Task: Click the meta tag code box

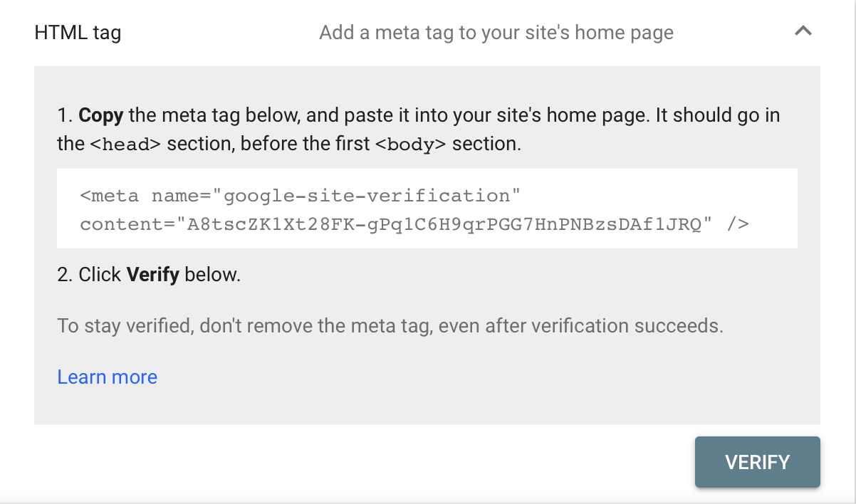Action: tap(427, 209)
